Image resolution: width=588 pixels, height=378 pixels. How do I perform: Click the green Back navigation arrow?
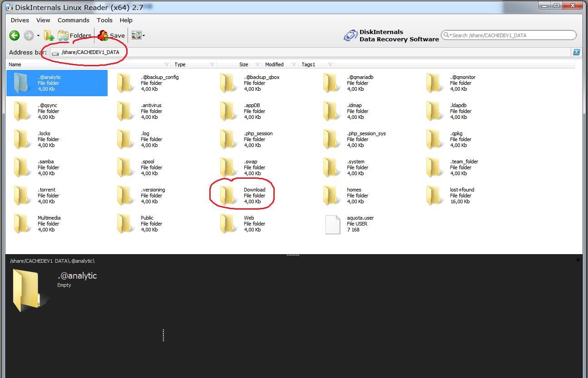(15, 35)
